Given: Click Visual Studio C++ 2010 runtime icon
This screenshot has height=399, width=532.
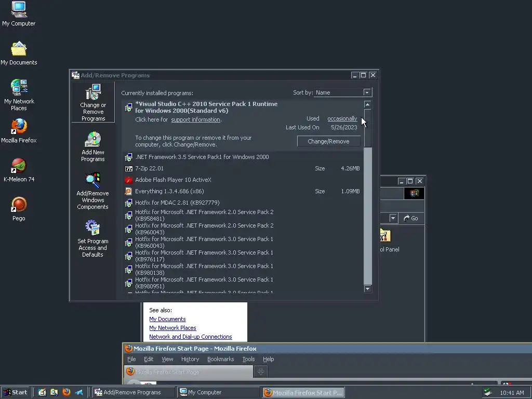Looking at the screenshot, I should point(129,108).
